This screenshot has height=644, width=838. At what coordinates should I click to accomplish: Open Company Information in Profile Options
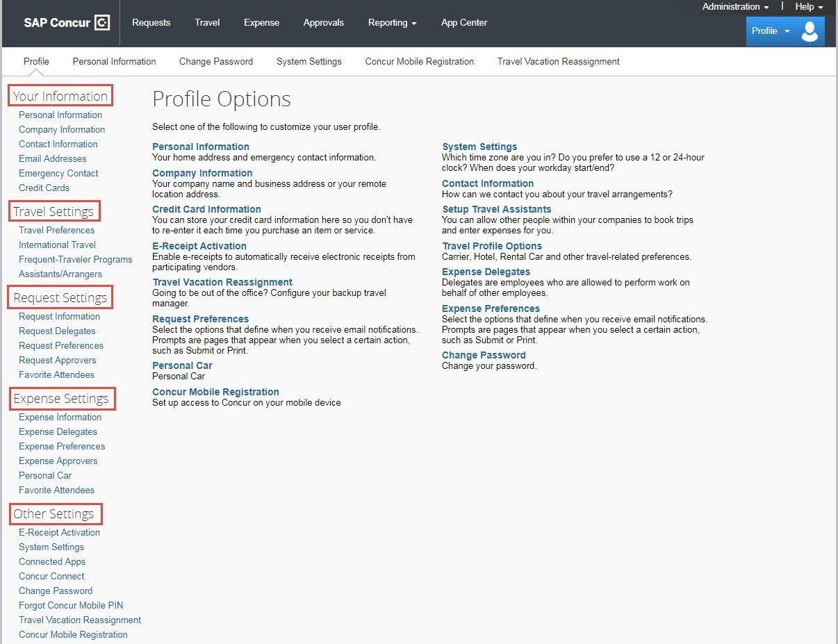pyautogui.click(x=202, y=173)
